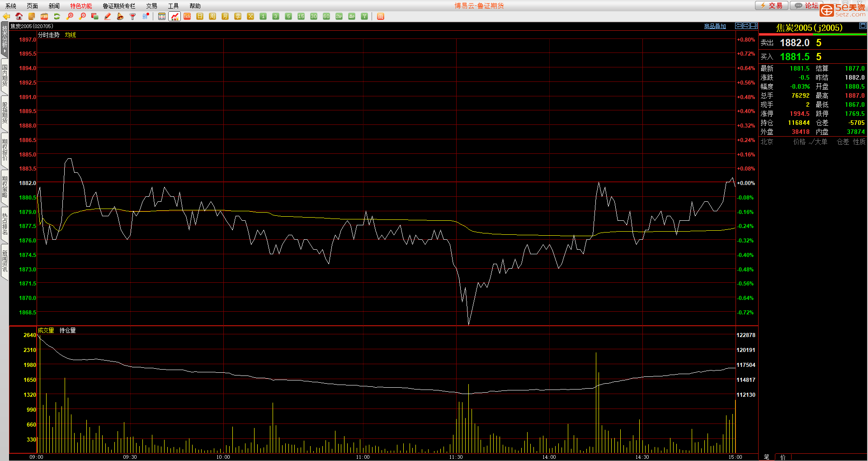Expand the 技术分析 side tab
Image resolution: width=868 pixels, height=461 pixels.
click(5, 39)
